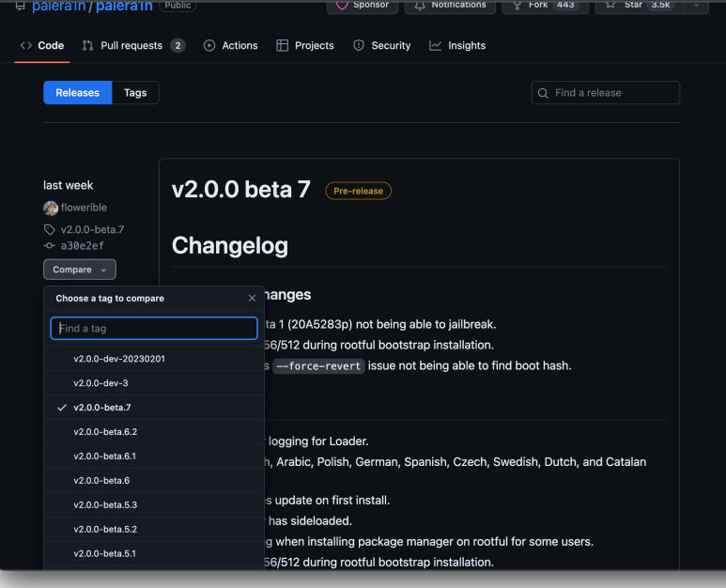Select tag v2.0.0-beta.5.3

(x=154, y=505)
